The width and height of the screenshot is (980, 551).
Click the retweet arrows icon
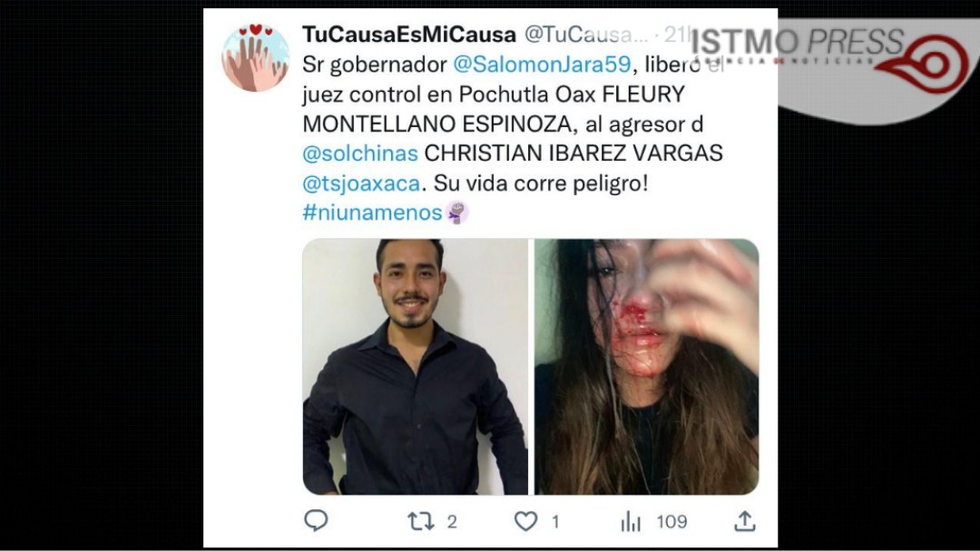click(x=421, y=521)
